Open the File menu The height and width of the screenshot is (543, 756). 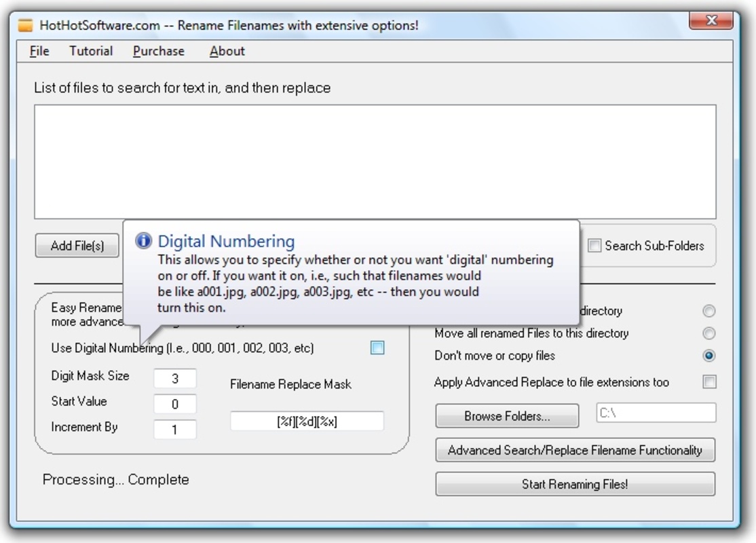tap(39, 51)
